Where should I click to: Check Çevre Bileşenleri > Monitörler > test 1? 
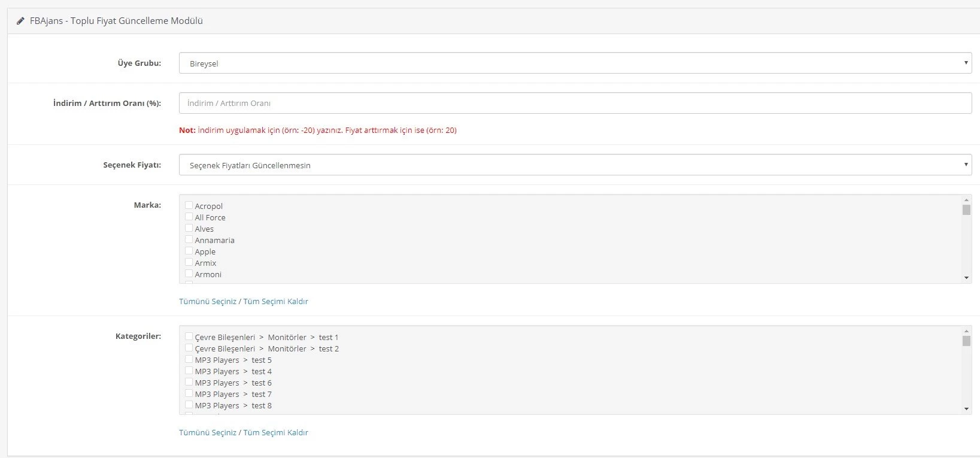189,336
